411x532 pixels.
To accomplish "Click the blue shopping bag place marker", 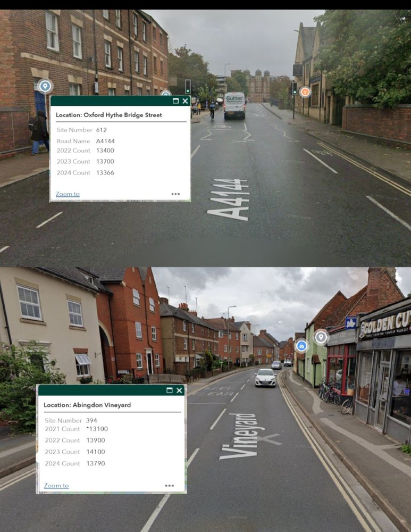I will 301,346.
